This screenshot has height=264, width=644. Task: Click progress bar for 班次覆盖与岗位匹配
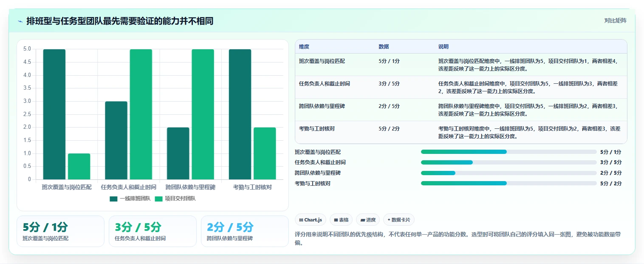(509, 152)
